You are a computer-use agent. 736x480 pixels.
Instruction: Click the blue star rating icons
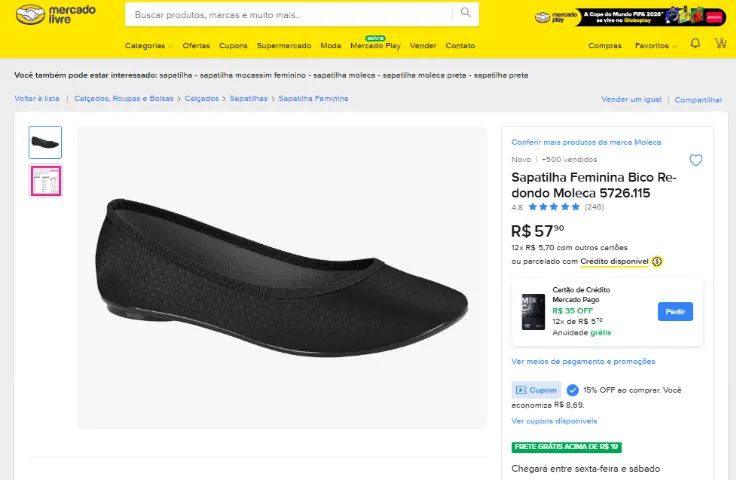click(x=554, y=207)
